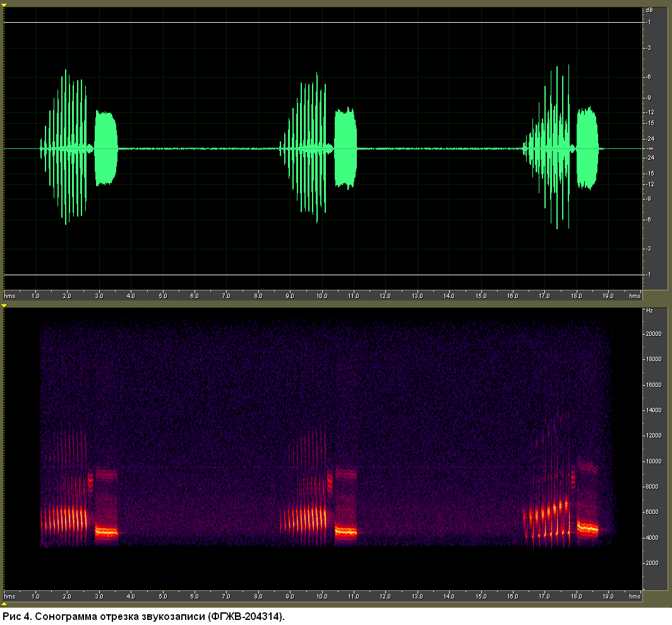Click the left hms label on the waveform ruler

point(9,295)
